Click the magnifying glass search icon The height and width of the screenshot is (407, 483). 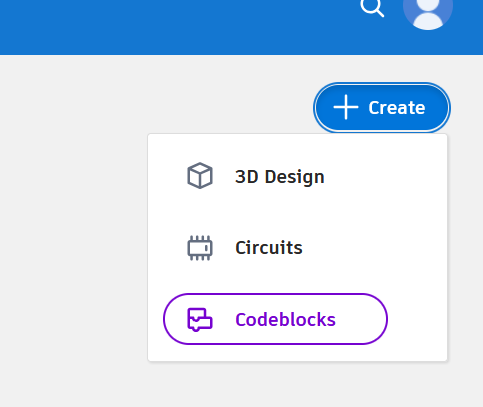pyautogui.click(x=372, y=7)
